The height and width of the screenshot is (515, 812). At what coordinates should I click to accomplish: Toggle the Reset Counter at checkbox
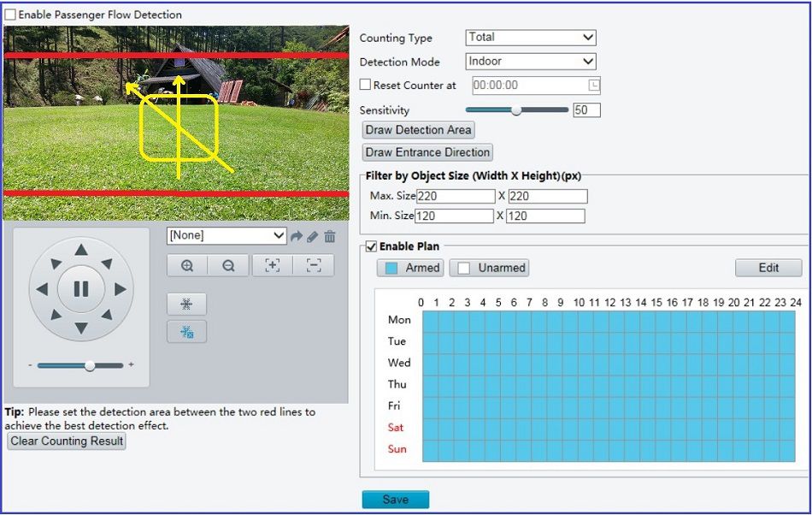[365, 85]
